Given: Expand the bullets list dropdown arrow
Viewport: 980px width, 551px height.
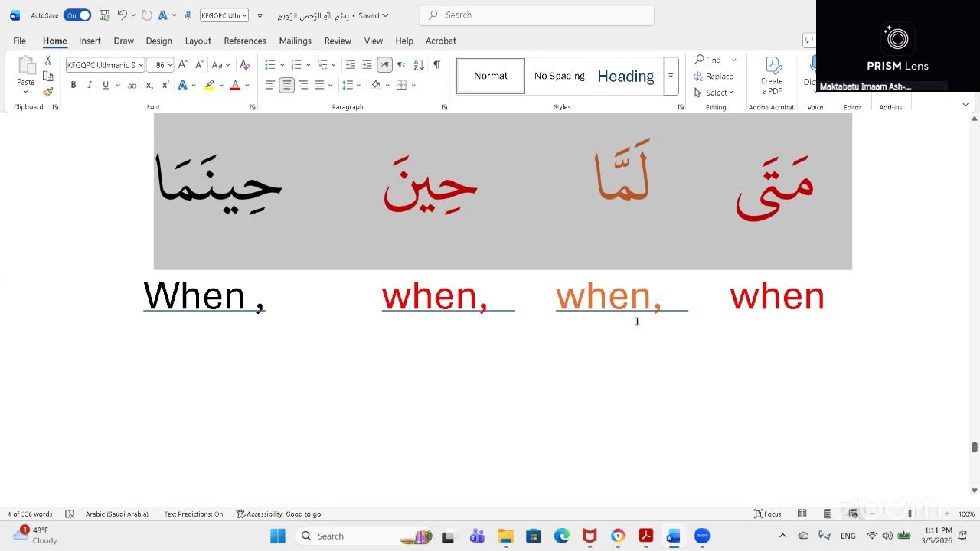Looking at the screenshot, I should [x=283, y=65].
